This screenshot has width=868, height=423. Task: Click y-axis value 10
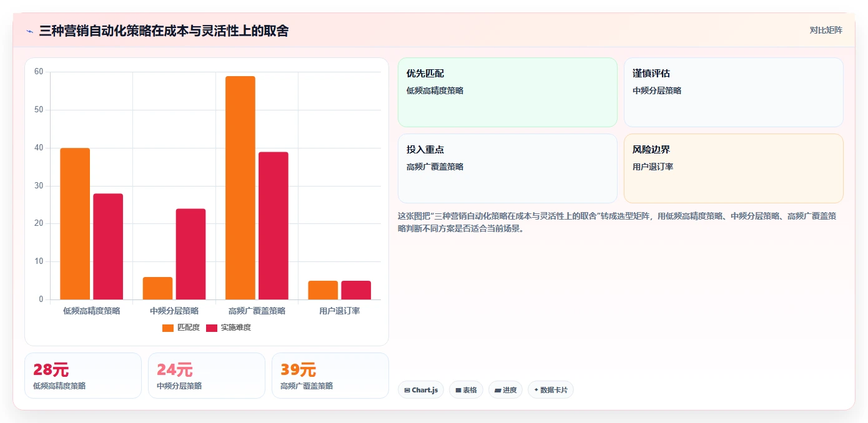39,261
